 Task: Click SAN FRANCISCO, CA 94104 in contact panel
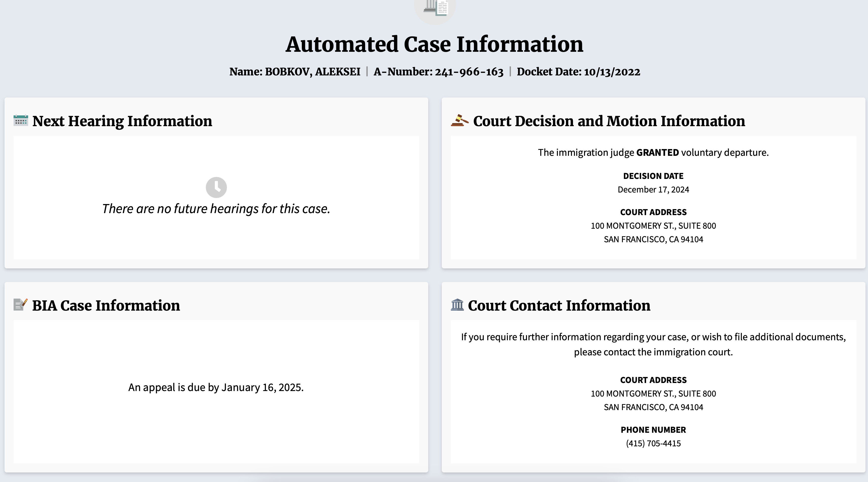(x=653, y=407)
